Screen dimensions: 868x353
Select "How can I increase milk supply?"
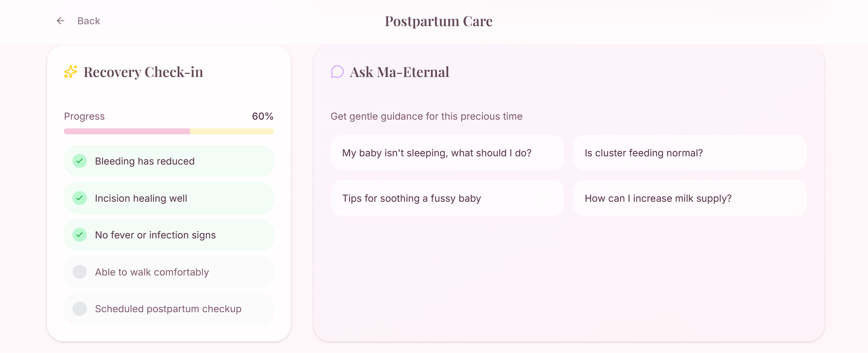(689, 198)
